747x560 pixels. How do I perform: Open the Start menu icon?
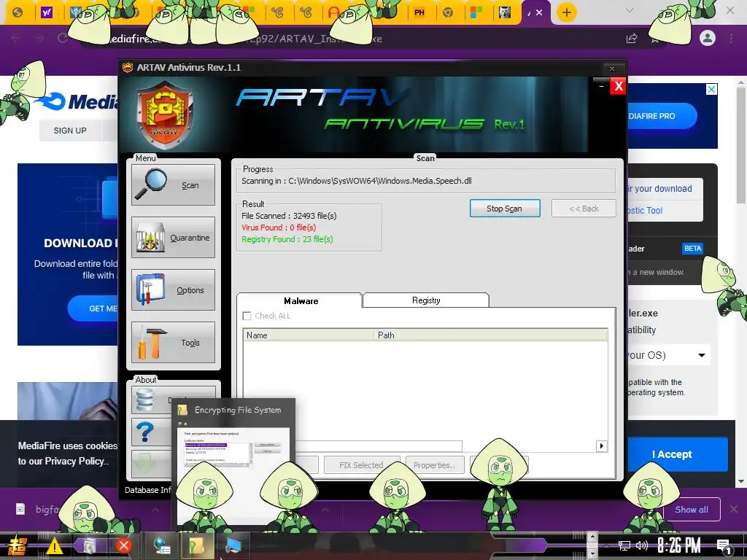coord(17,545)
